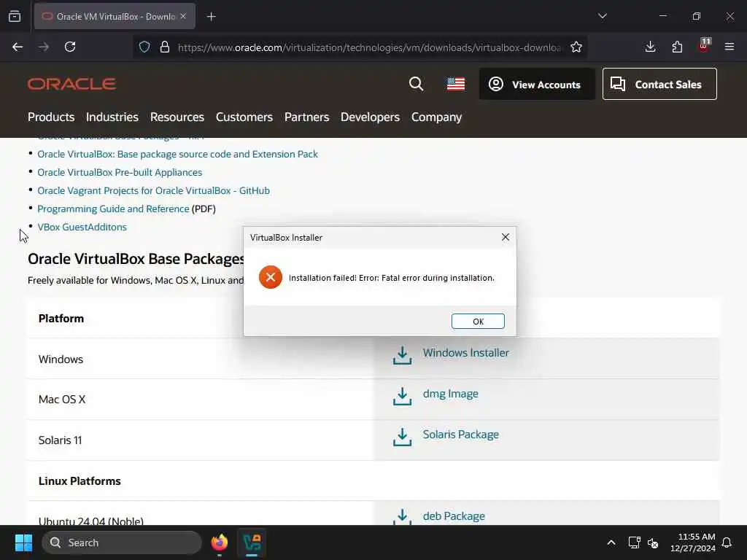
Task: Close the VirtualBox Installer error dialog
Action: coord(506,237)
